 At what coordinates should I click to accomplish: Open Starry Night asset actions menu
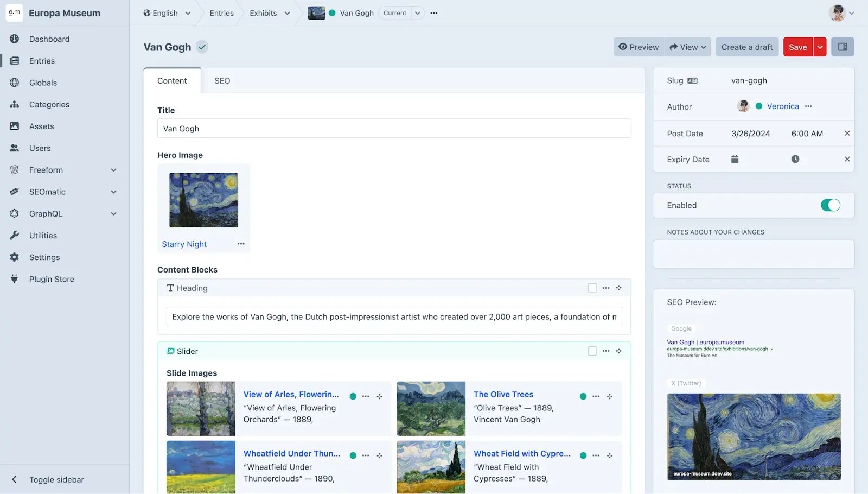click(241, 244)
